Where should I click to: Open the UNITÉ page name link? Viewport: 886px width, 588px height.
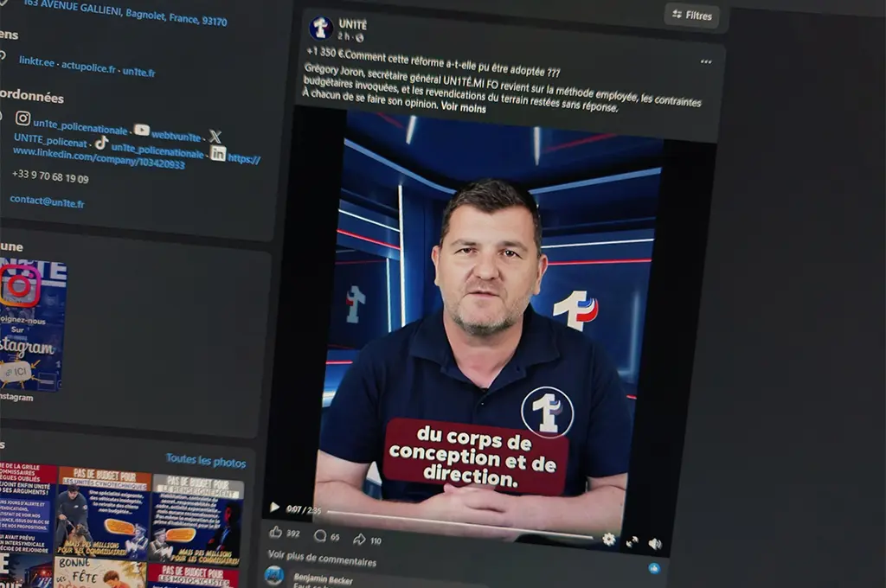[x=353, y=24]
